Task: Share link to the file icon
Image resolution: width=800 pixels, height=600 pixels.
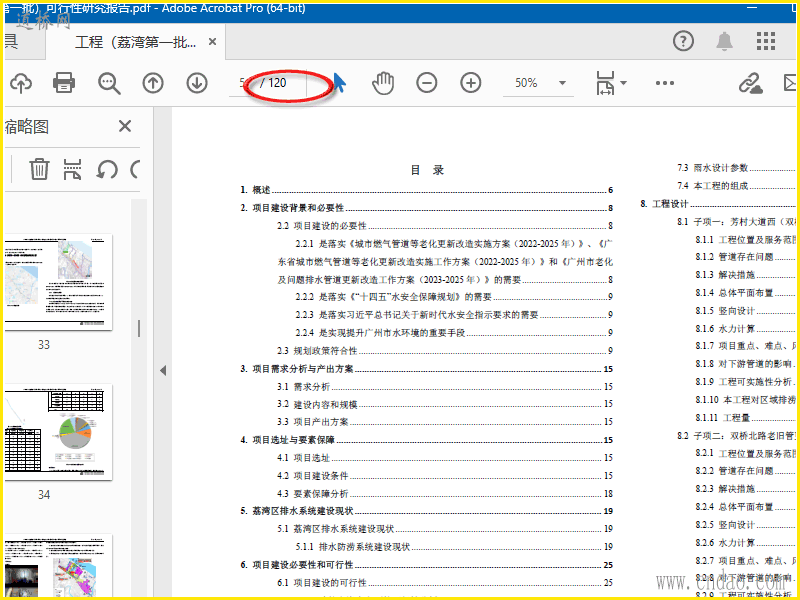Action: pos(751,83)
